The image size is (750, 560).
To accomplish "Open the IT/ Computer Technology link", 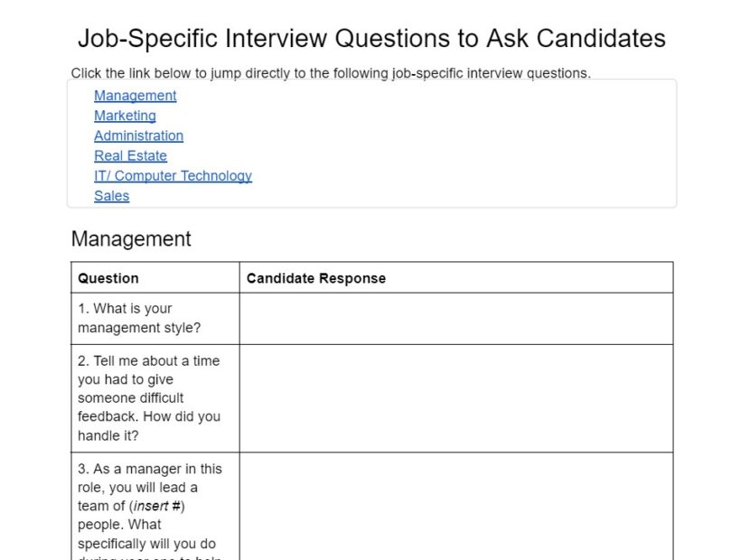I will 173,176.
